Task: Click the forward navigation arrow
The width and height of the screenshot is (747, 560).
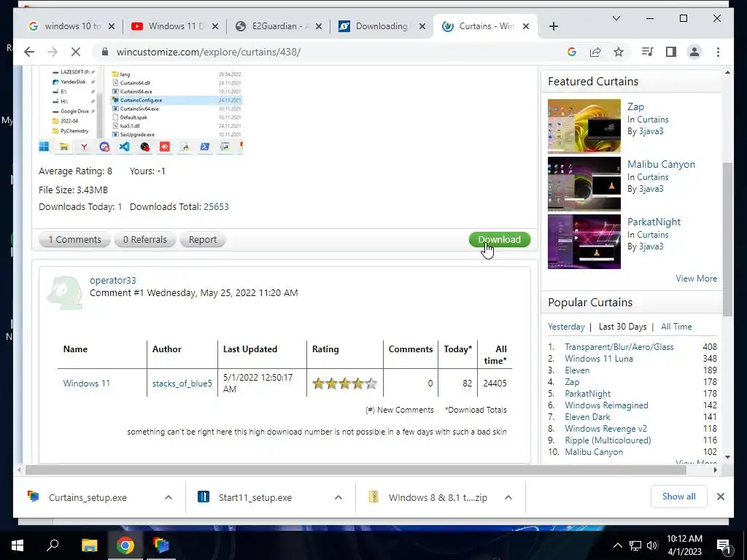Action: (53, 52)
